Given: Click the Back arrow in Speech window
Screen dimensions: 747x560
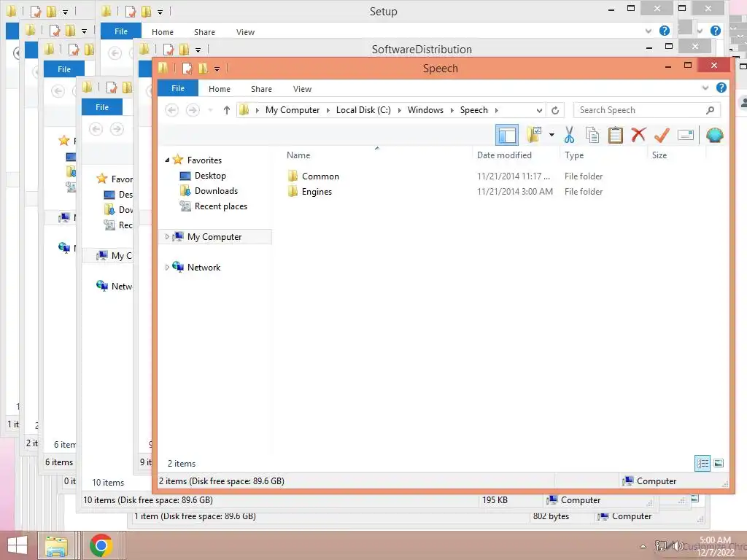Looking at the screenshot, I should (x=171, y=111).
